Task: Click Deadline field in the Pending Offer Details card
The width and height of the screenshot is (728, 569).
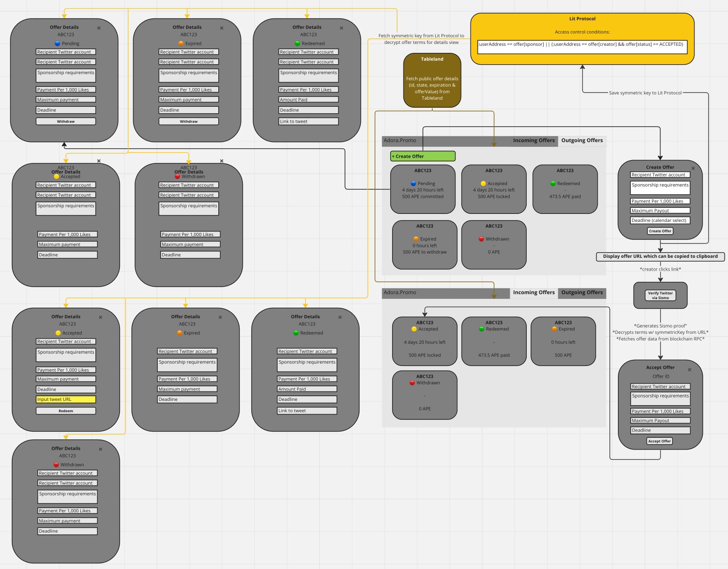Action: tap(66, 110)
